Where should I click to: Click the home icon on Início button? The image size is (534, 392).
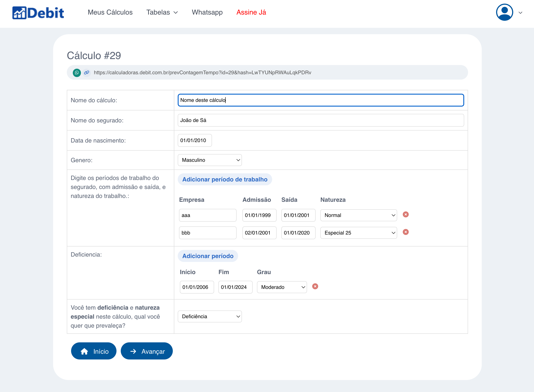[x=85, y=351]
